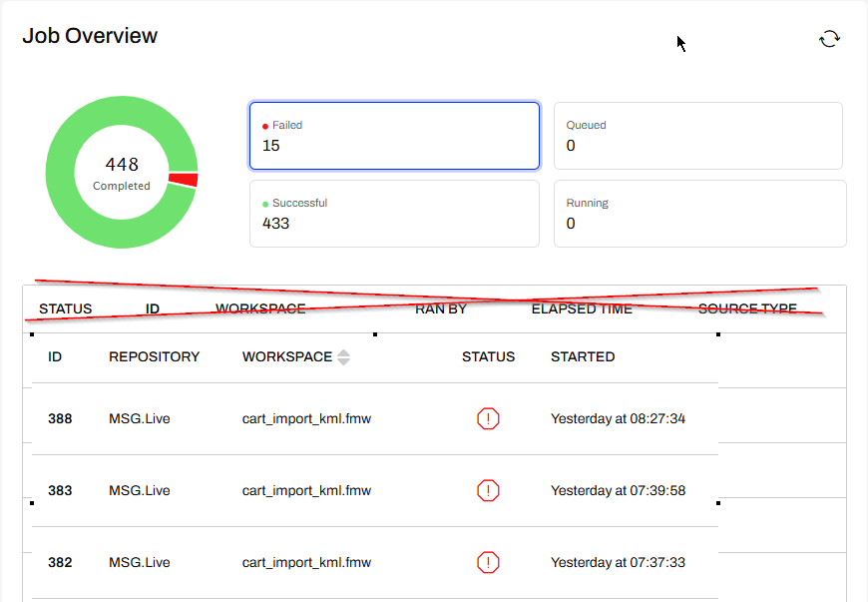Click the Job Overview heading

coord(90,36)
